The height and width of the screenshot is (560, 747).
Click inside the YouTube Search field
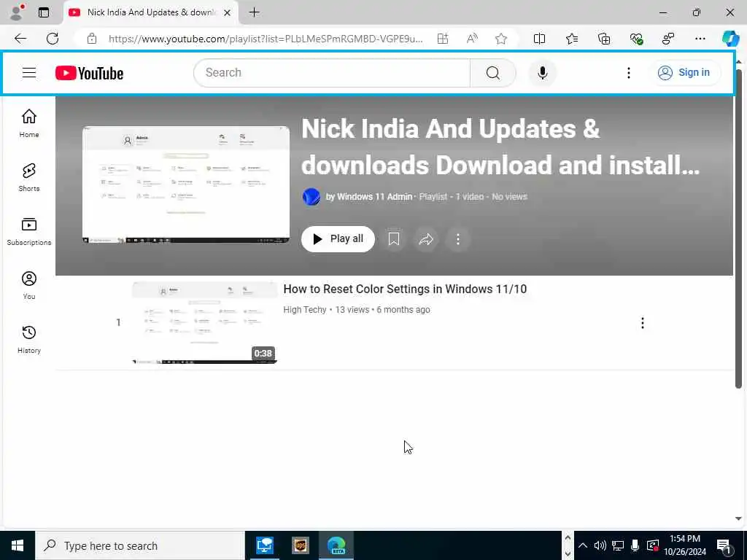coord(332,73)
